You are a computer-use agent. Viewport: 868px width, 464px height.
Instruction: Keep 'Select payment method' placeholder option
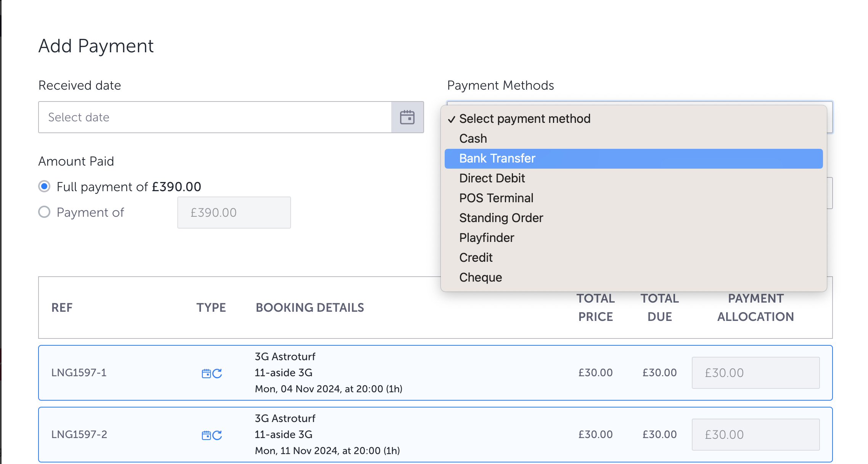[524, 119]
